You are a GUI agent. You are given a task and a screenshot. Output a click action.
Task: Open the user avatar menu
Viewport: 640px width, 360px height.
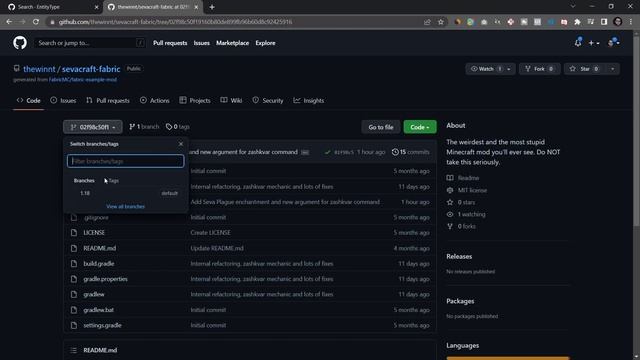613,42
